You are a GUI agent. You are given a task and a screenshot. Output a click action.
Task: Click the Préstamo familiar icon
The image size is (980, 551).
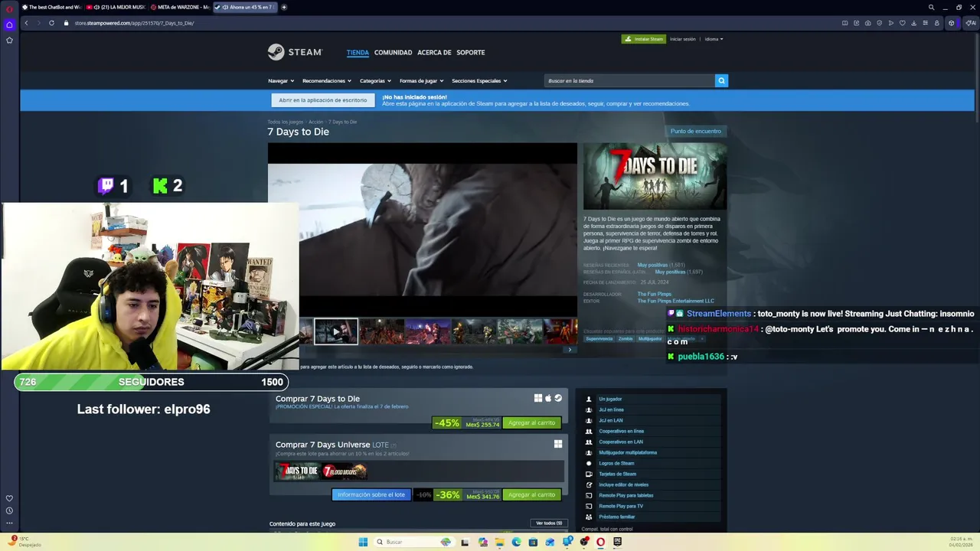point(589,517)
